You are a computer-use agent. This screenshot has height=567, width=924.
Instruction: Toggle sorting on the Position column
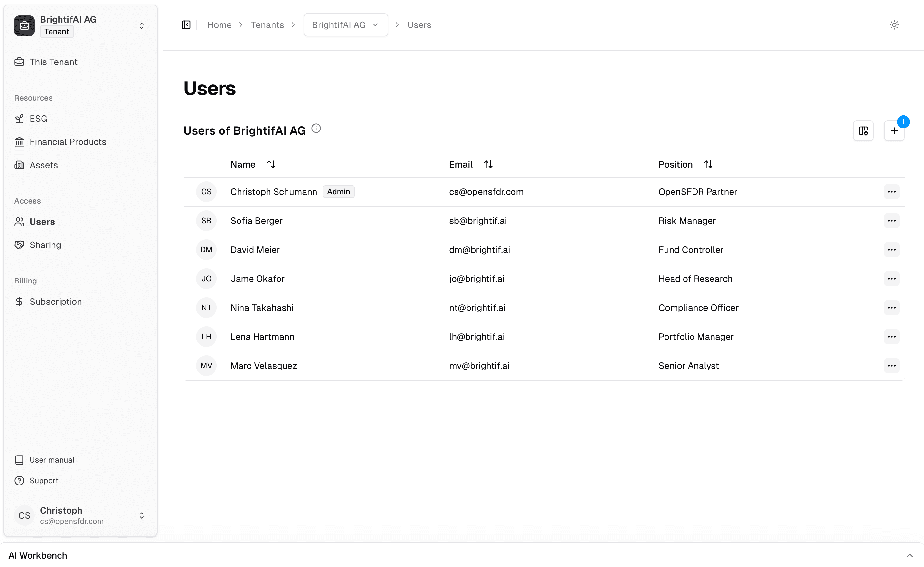(x=708, y=164)
